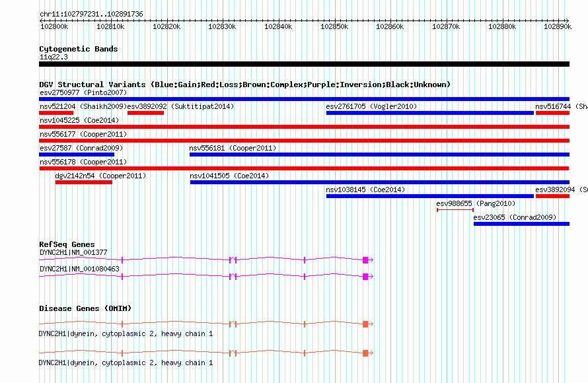Click the 102870k ruler tick label

point(446,26)
